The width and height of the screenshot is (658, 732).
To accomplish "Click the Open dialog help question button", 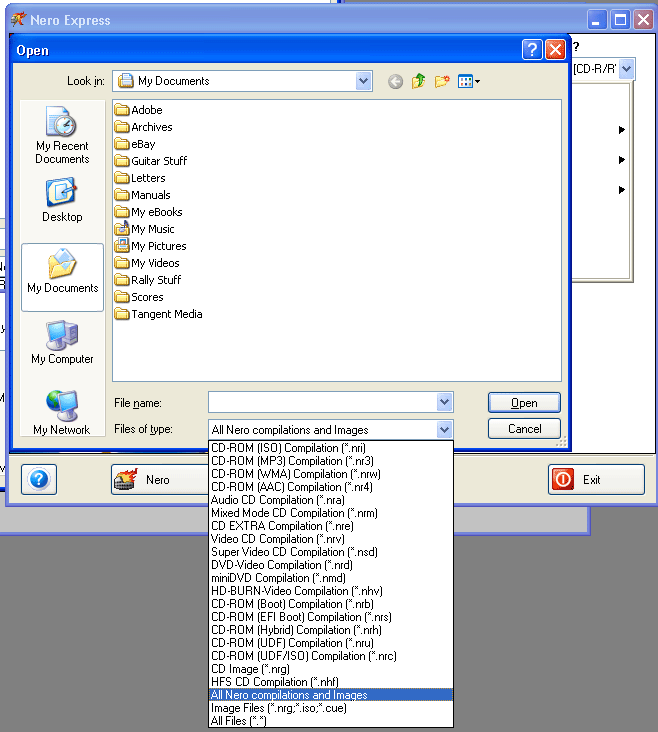I will (532, 49).
